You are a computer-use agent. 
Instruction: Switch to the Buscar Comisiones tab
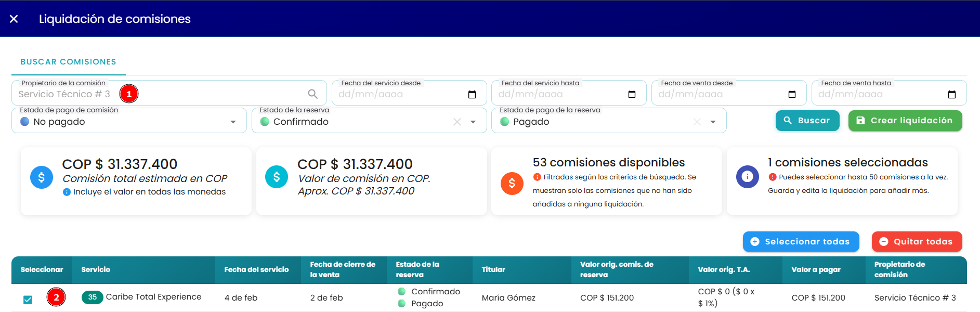tap(69, 62)
